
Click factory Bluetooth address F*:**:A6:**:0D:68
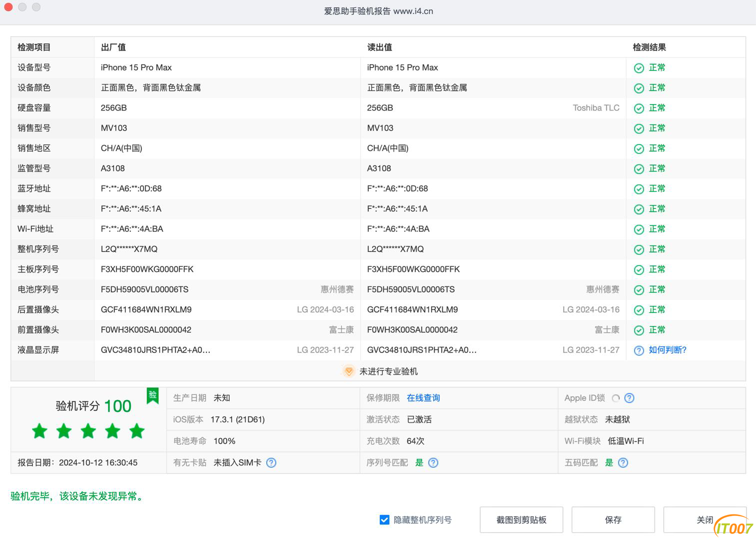(x=131, y=188)
